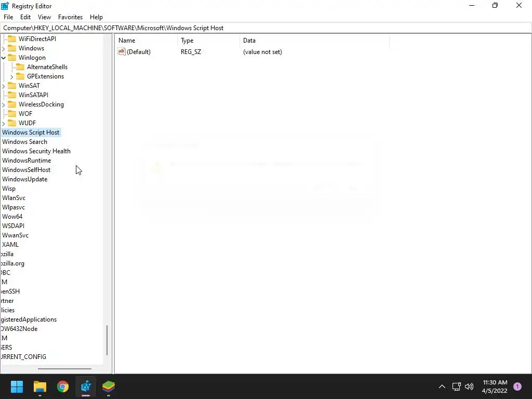The height and width of the screenshot is (399, 532).
Task: Click the WinSAT folder icon
Action: 12,86
